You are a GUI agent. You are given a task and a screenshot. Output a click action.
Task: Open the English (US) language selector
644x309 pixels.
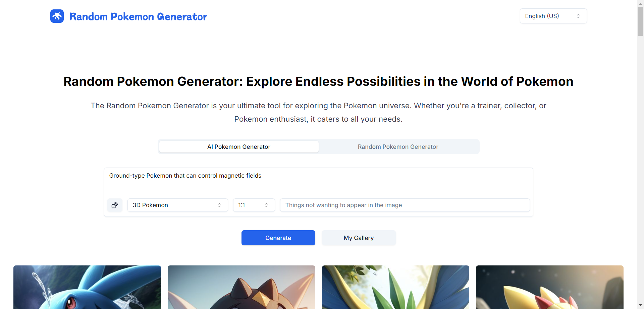pos(553,16)
